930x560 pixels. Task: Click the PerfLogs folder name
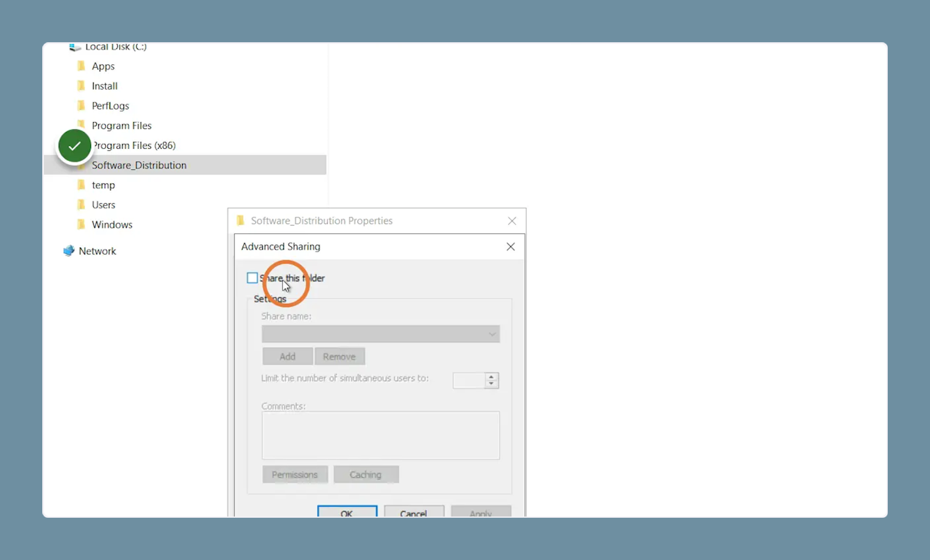(x=110, y=106)
